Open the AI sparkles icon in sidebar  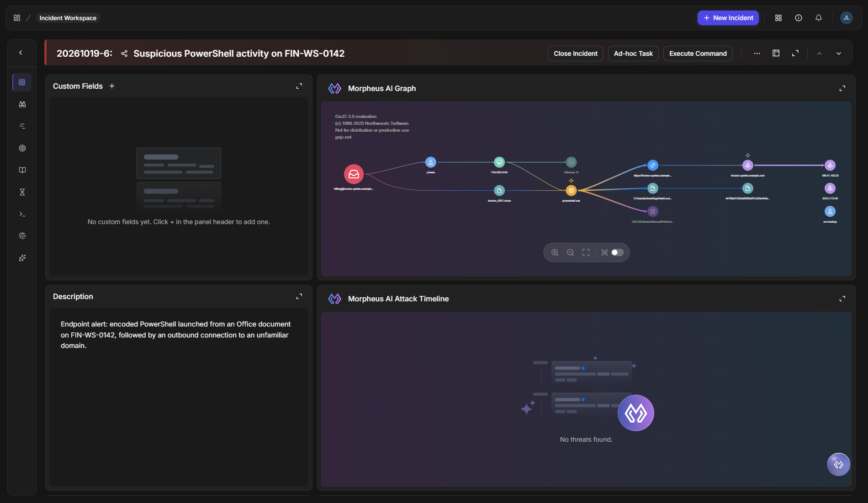22,258
